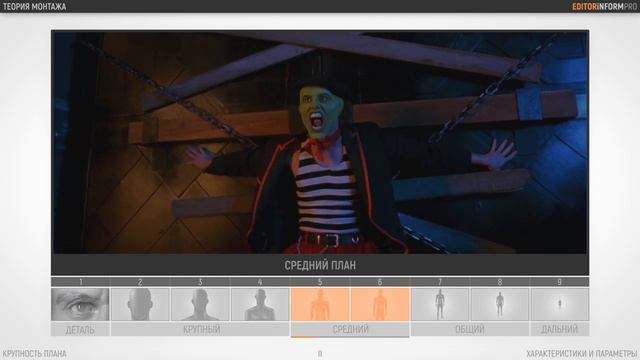Screen dimensions: 640x360
Task: Open the ОБЩИЙ category tab
Action: (470, 329)
